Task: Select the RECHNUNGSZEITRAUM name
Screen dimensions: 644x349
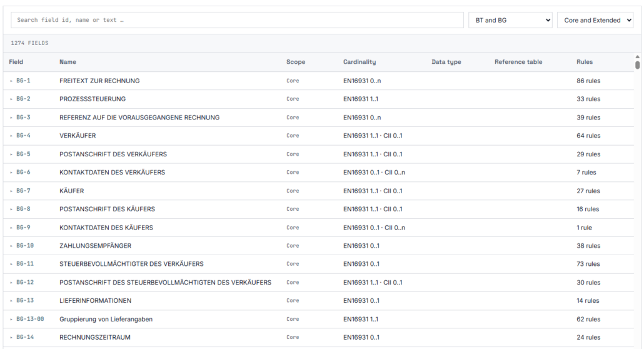Action: pyautogui.click(x=95, y=337)
